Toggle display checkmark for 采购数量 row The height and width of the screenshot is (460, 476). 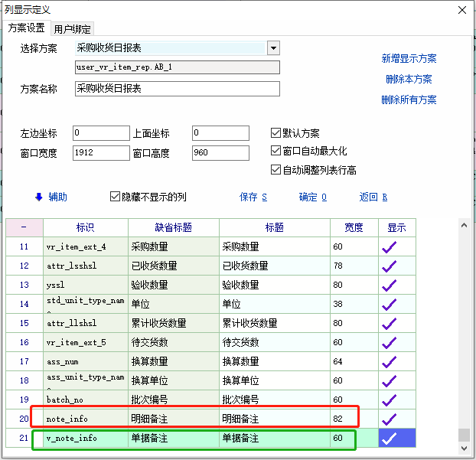click(389, 247)
